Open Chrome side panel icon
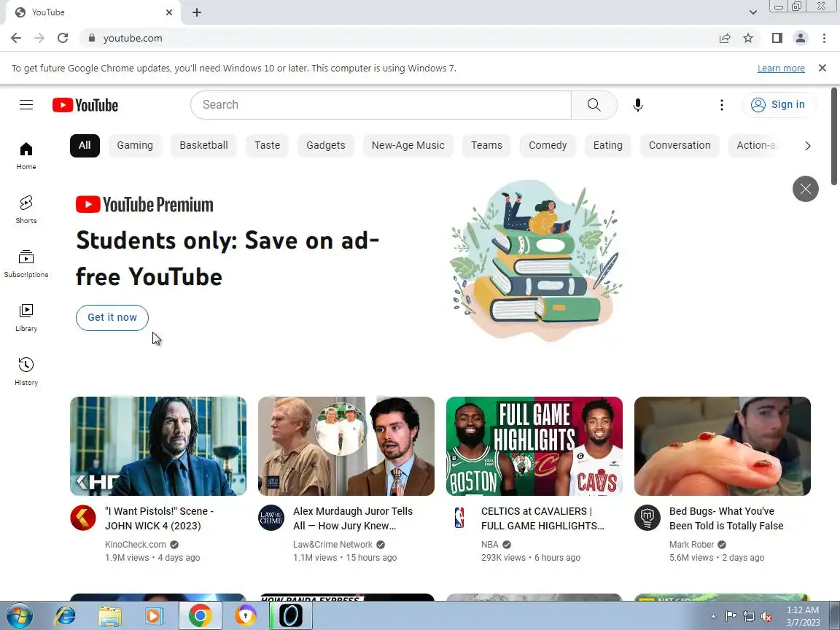Screen dimensions: 840x630 point(777,38)
